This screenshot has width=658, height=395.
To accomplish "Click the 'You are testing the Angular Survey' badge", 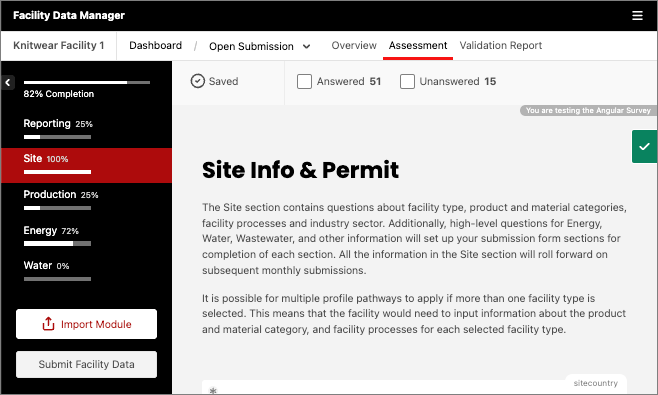I will [588, 110].
